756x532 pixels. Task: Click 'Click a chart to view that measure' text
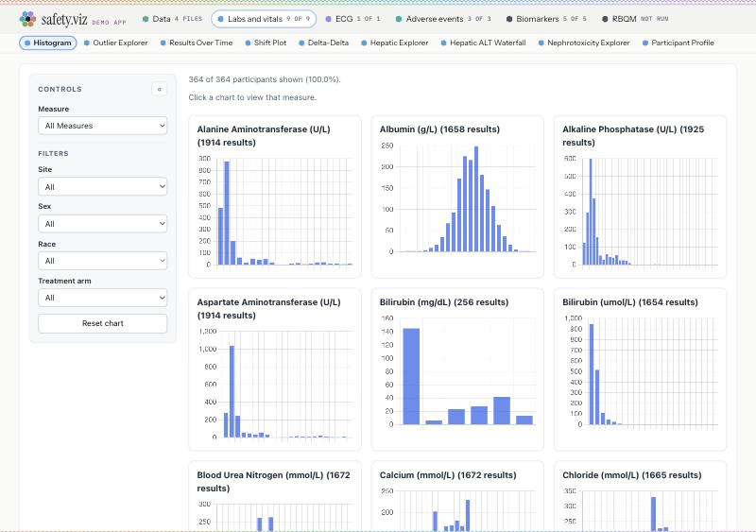[x=252, y=97]
